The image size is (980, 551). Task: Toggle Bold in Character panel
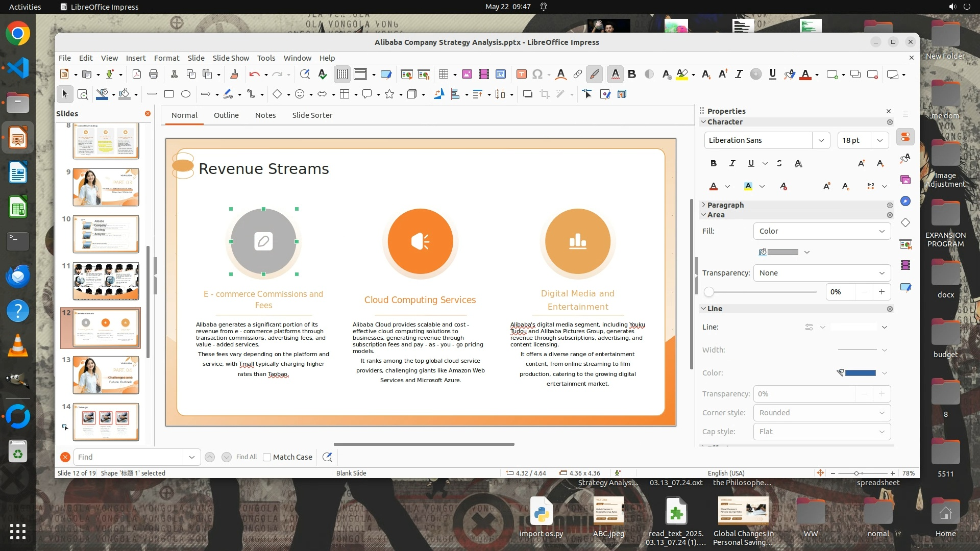713,163
